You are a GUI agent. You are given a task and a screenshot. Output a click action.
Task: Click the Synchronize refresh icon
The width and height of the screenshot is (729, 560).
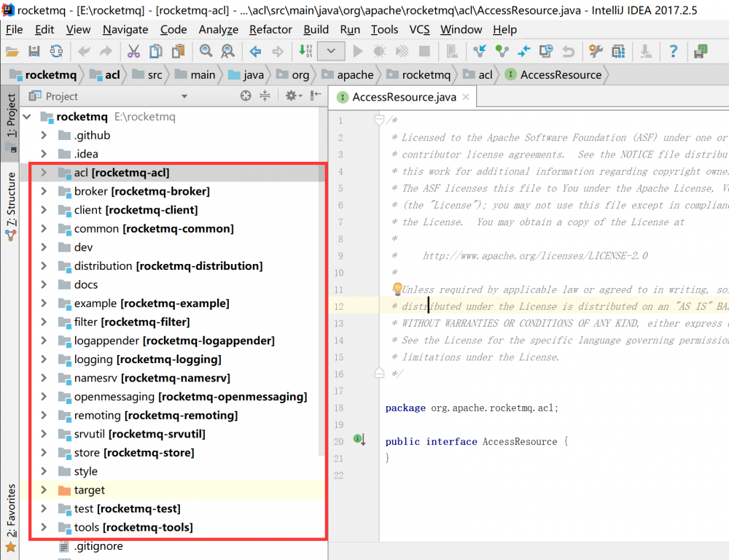point(56,51)
